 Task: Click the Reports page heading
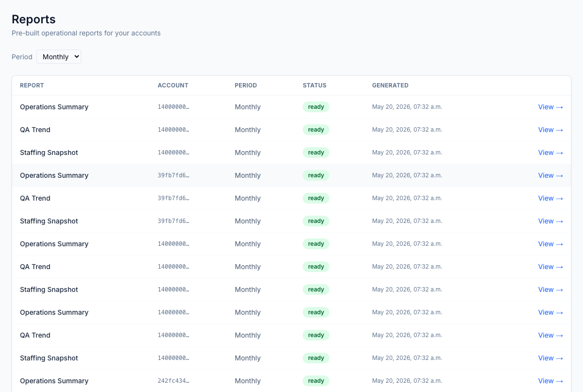pos(34,19)
